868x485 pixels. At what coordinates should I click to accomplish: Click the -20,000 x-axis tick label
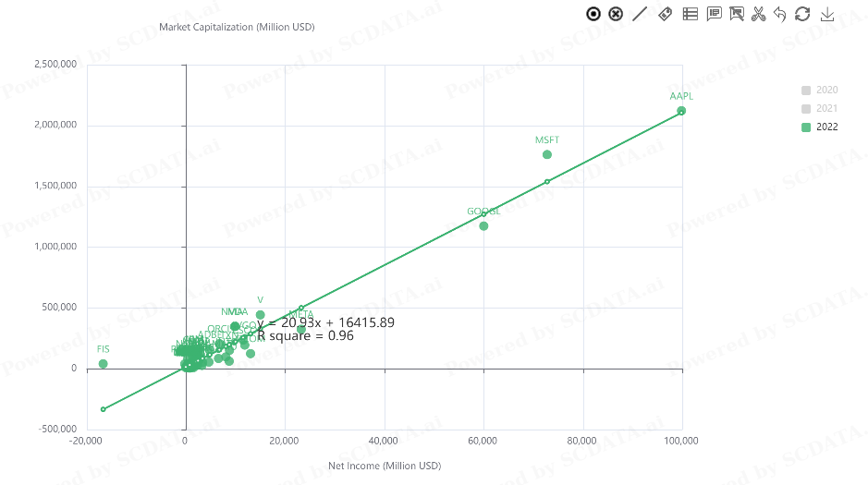(85, 441)
